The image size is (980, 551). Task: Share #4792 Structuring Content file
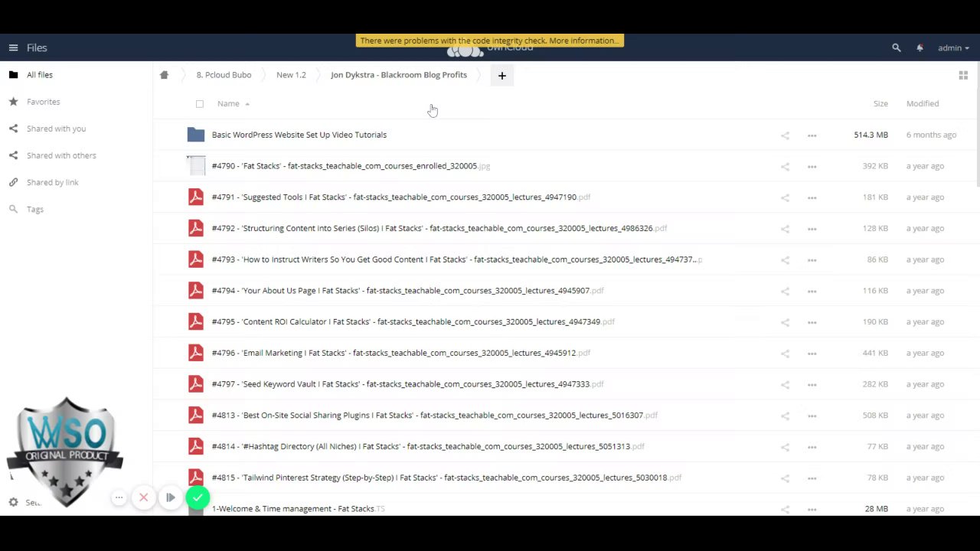(x=785, y=229)
